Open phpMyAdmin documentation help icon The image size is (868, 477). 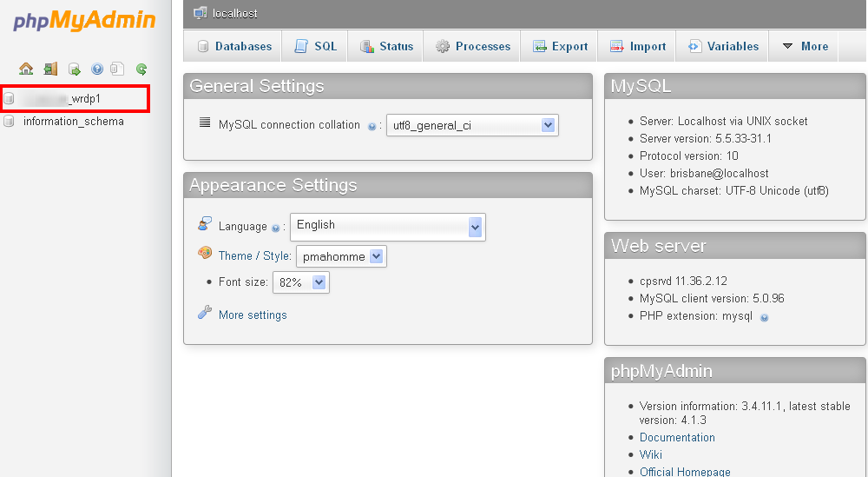pyautogui.click(x=97, y=69)
